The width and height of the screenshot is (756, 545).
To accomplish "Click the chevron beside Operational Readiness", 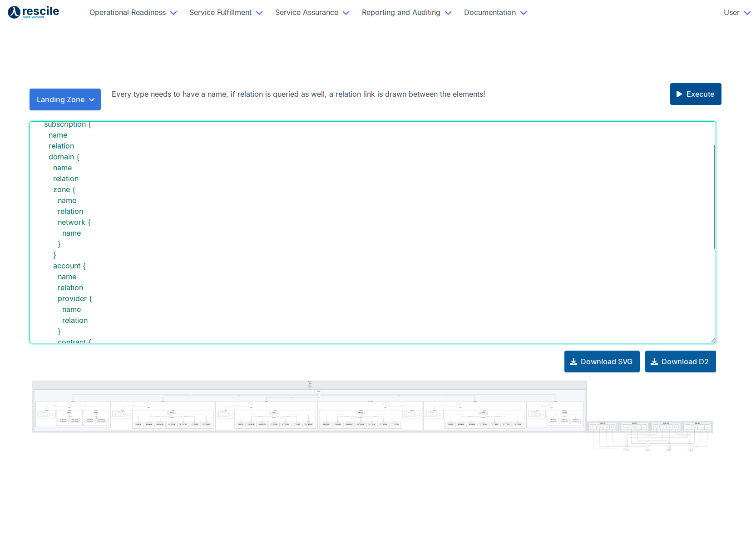I will click(173, 13).
